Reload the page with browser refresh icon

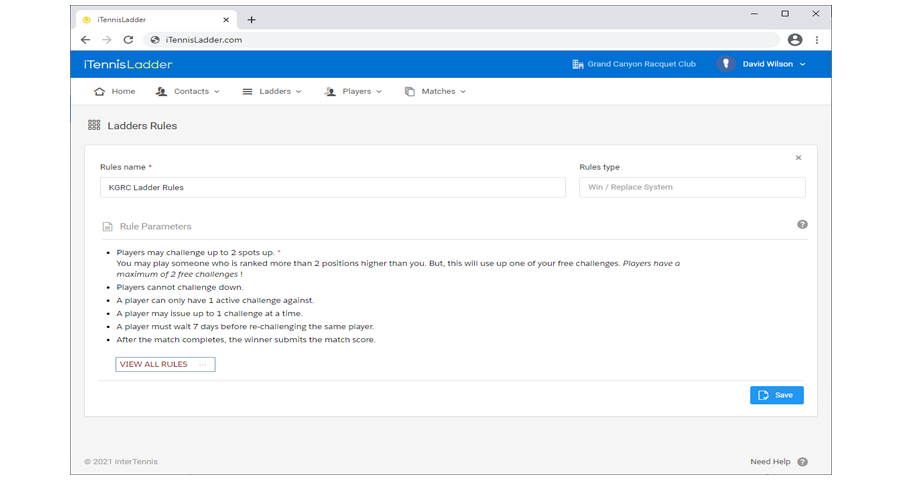tap(128, 40)
